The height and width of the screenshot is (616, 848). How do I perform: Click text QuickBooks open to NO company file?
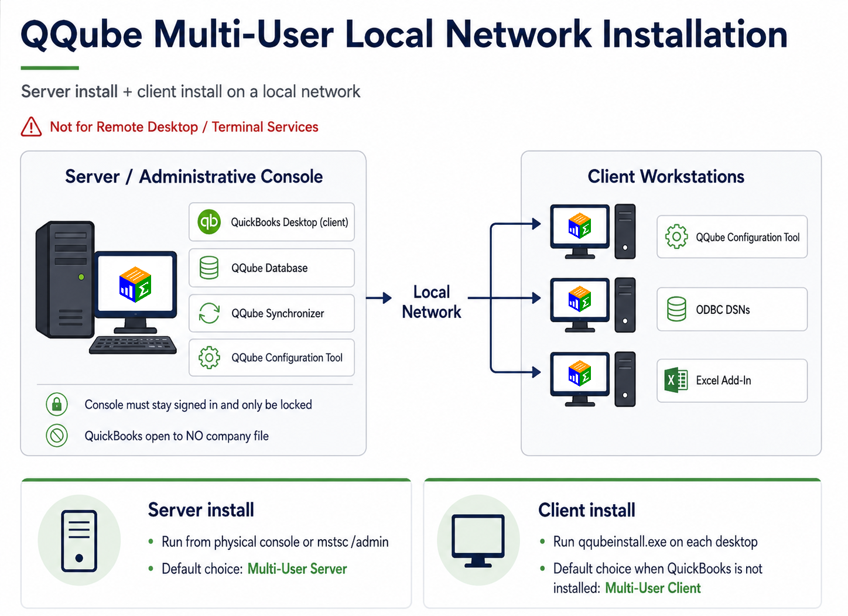(x=176, y=436)
